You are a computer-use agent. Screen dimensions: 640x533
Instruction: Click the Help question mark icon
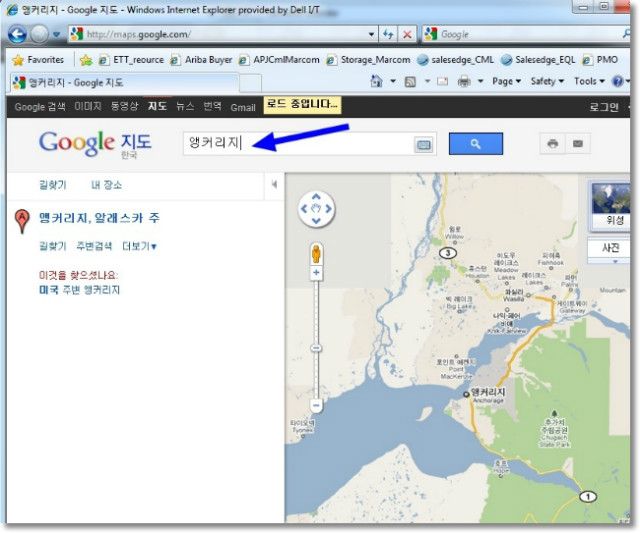tap(618, 81)
